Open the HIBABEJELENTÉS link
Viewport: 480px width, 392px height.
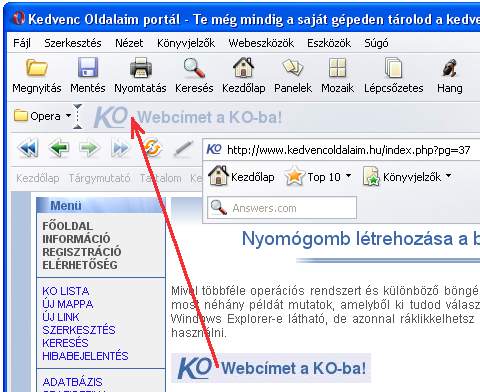click(x=85, y=356)
